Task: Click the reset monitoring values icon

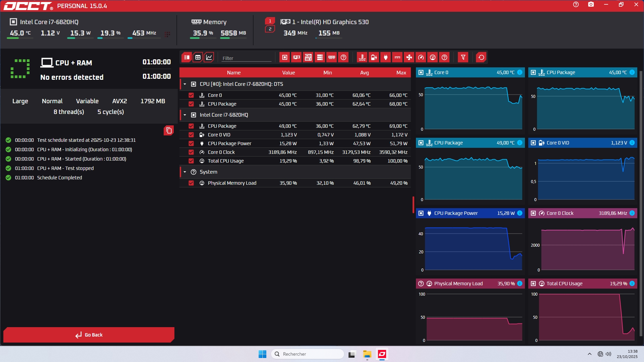Action: tap(481, 57)
